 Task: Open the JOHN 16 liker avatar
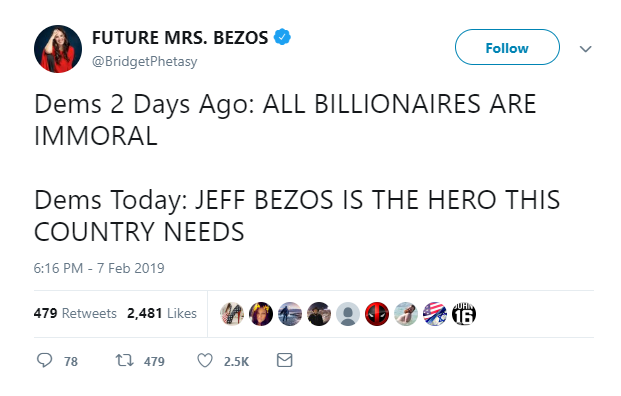(464, 314)
